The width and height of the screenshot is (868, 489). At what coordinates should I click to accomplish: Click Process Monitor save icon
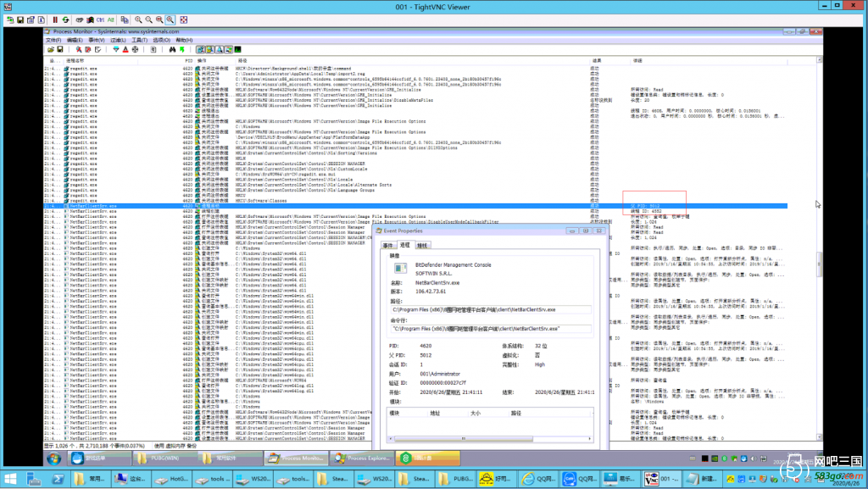tap(60, 50)
